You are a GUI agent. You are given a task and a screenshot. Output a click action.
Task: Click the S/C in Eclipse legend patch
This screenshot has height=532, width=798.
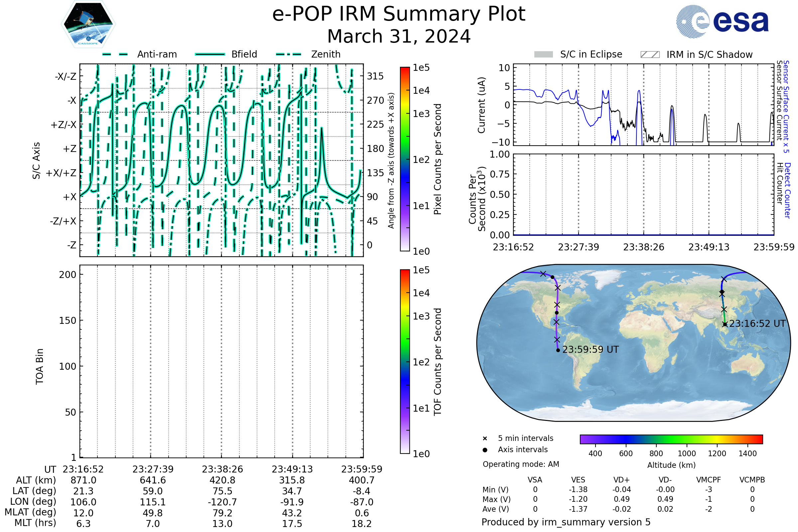543,55
